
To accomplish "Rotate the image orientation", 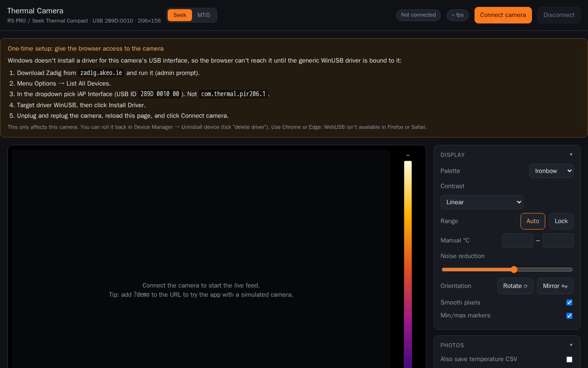I will [515, 286].
